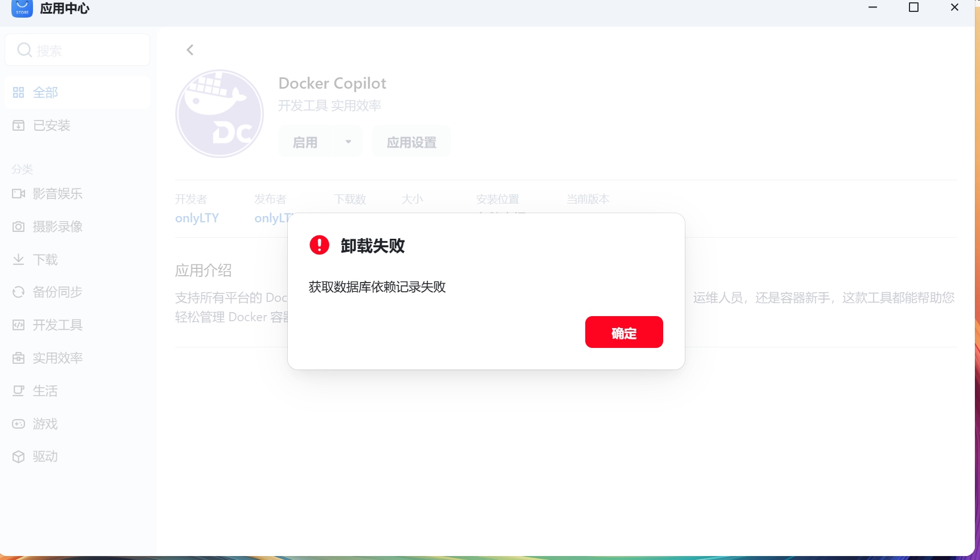Focus the 搜索 search field
This screenshot has width=980, height=560.
click(77, 50)
